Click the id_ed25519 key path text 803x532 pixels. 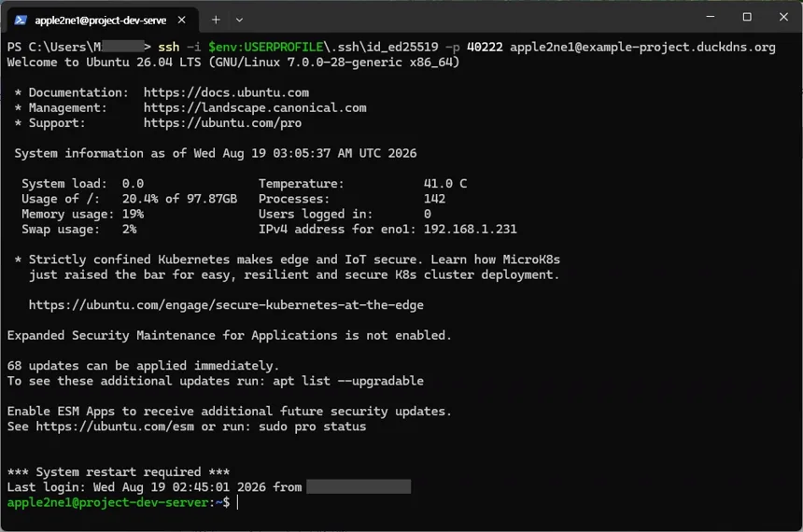tap(381, 47)
